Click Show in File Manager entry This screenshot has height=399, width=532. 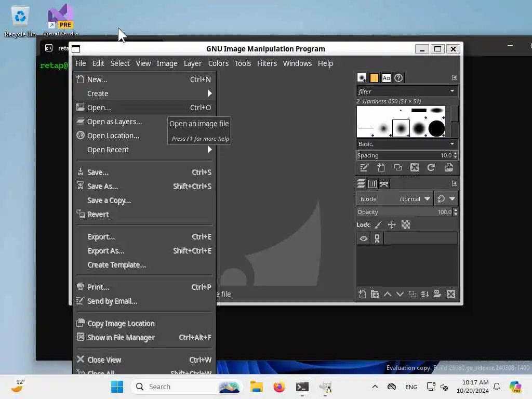point(144,338)
